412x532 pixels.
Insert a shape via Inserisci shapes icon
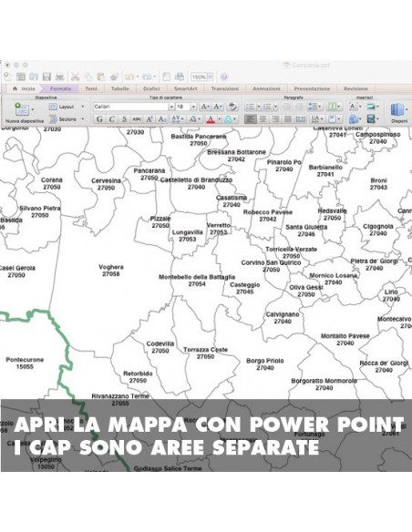(354, 119)
